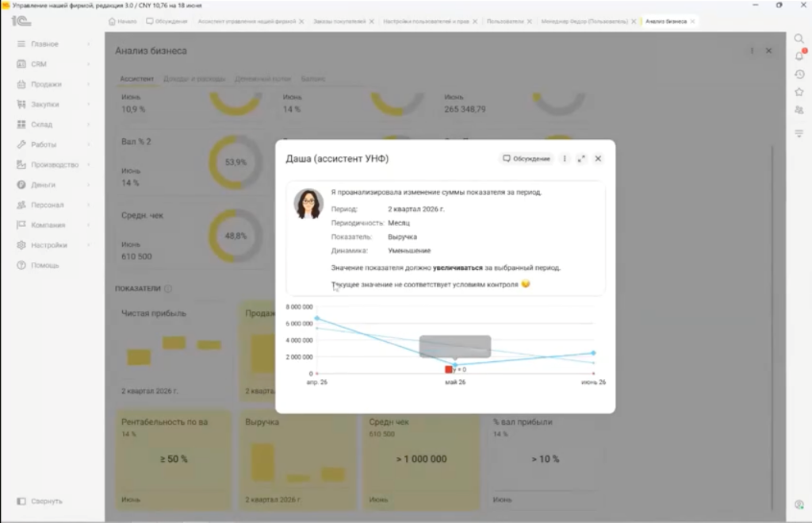
Task: Collapse sidebar with Свернуть button
Action: [x=40, y=502]
